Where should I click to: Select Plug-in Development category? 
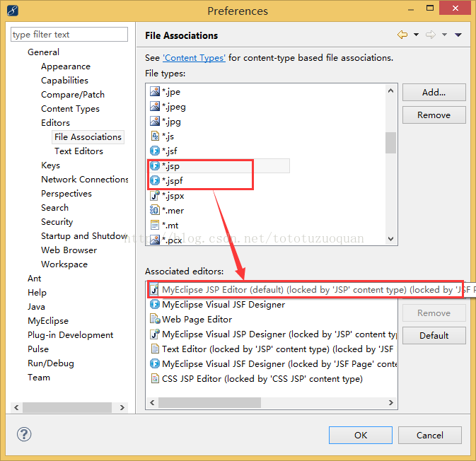(70, 334)
